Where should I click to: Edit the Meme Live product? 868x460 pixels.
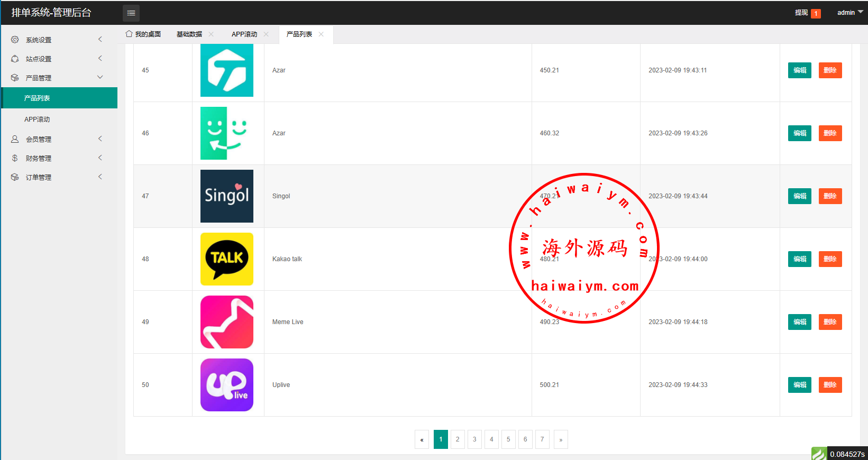coord(800,322)
